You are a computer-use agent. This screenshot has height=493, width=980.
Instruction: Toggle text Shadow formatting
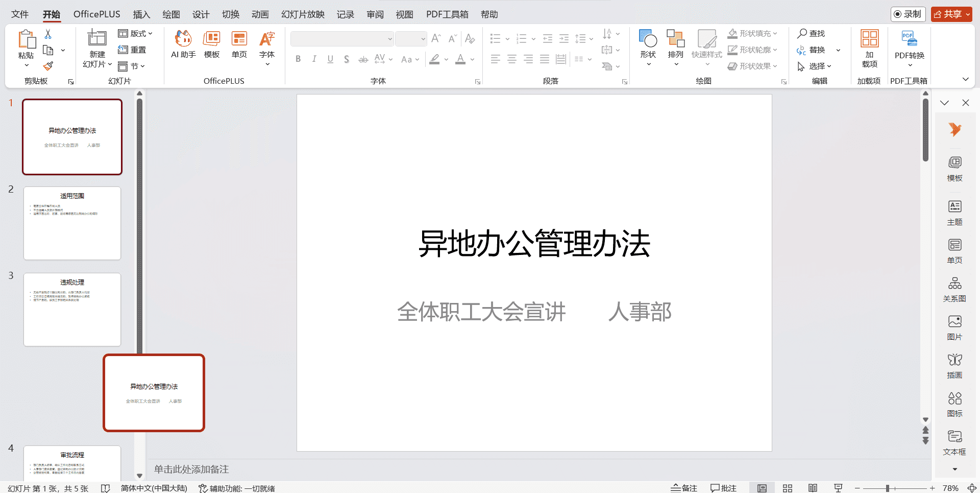pos(347,59)
